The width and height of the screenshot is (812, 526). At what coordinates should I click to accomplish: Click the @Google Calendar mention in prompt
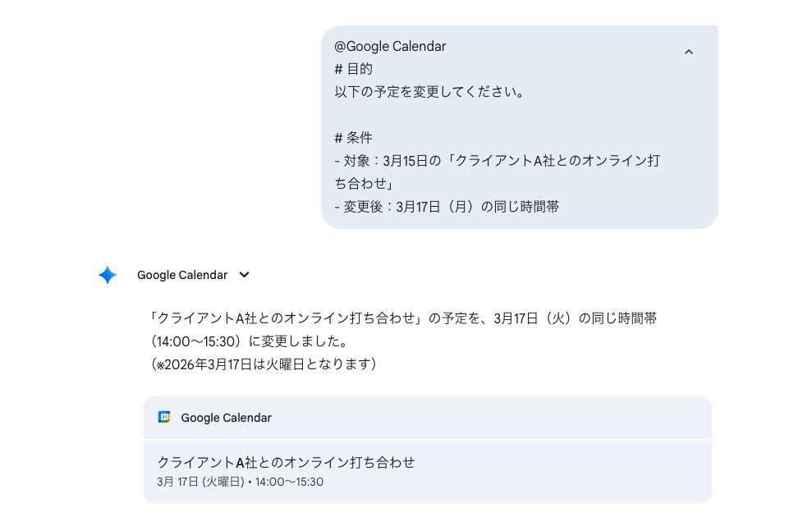390,47
